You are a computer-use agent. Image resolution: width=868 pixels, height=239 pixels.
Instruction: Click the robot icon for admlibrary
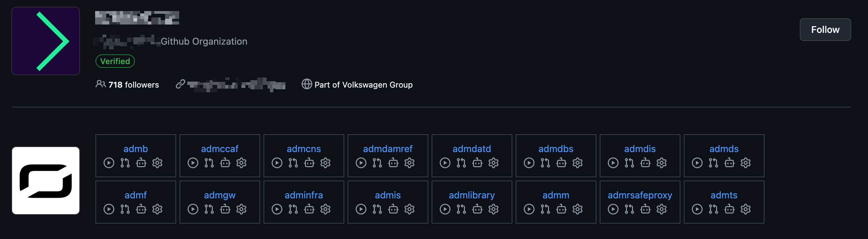(477, 209)
